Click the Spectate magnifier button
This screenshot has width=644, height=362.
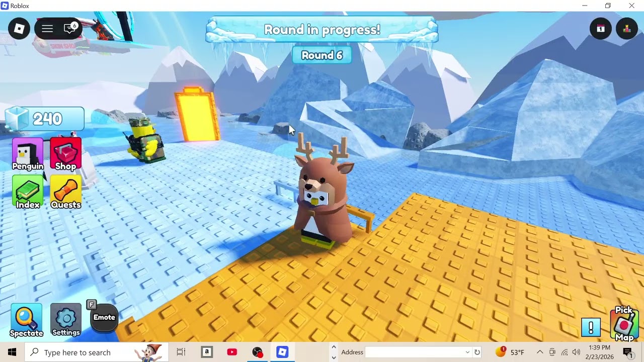click(26, 320)
